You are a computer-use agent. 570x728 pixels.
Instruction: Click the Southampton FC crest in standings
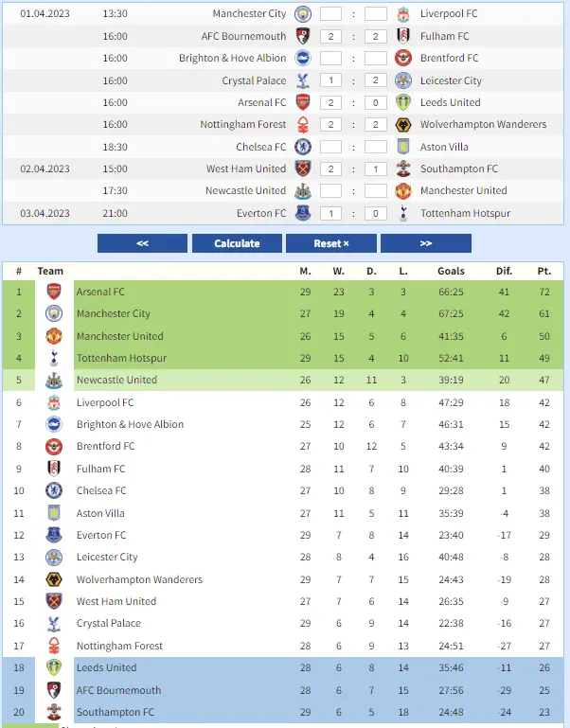tap(54, 712)
